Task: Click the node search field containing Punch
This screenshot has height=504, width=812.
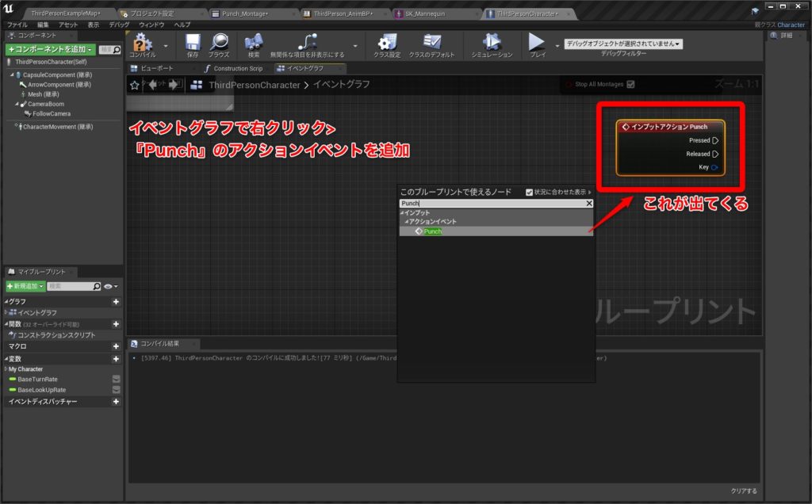Action: [x=492, y=204]
